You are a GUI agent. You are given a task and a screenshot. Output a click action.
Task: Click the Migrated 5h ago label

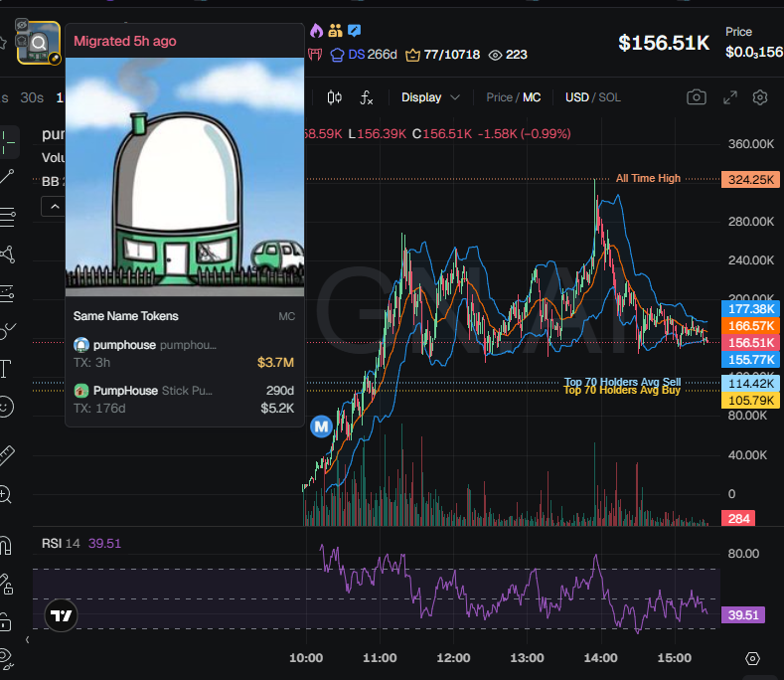(125, 41)
